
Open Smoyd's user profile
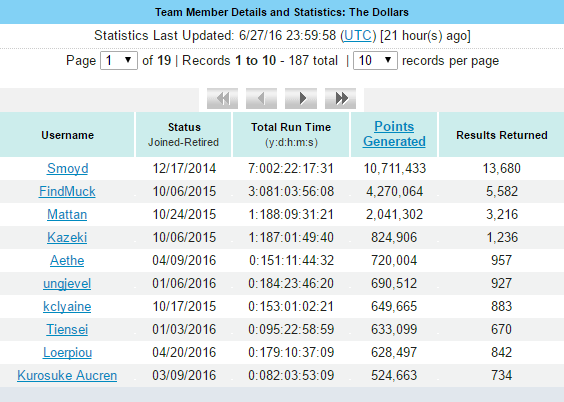click(67, 168)
